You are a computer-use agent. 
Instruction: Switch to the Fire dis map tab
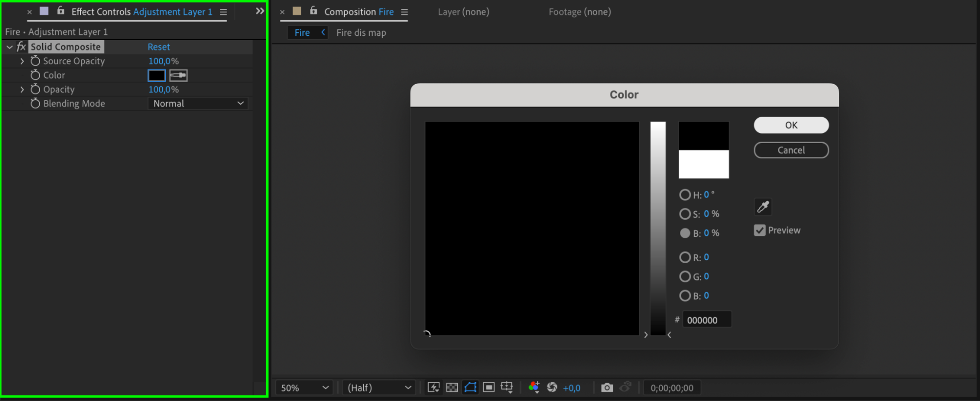tap(361, 33)
